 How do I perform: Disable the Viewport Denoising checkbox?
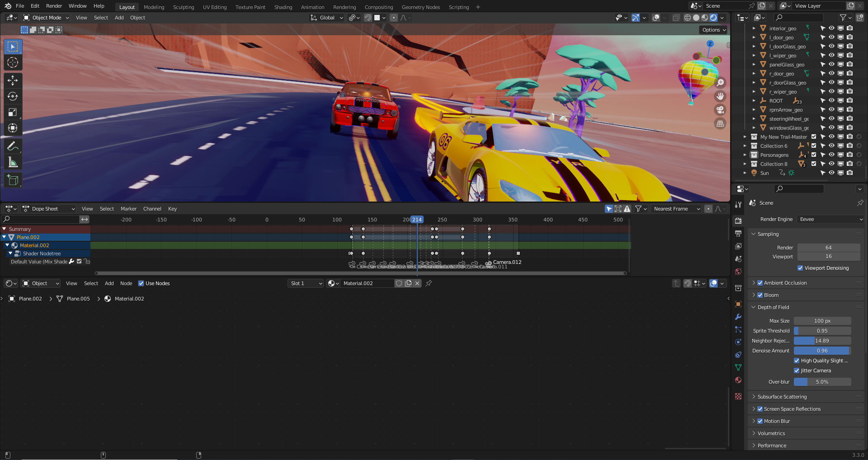(800, 268)
